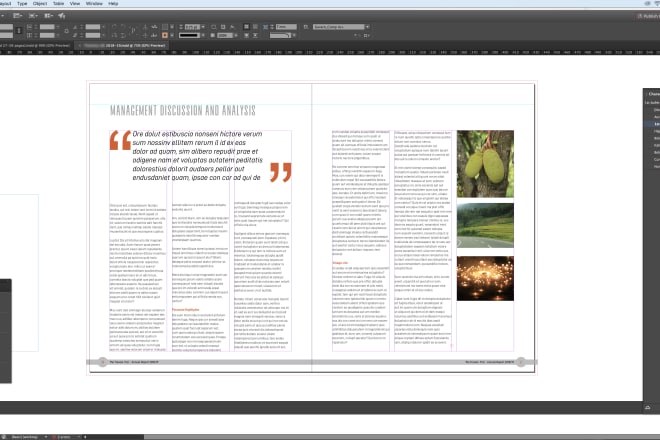Open the Help menu
Screen dimensions: 660x440
click(x=113, y=3)
